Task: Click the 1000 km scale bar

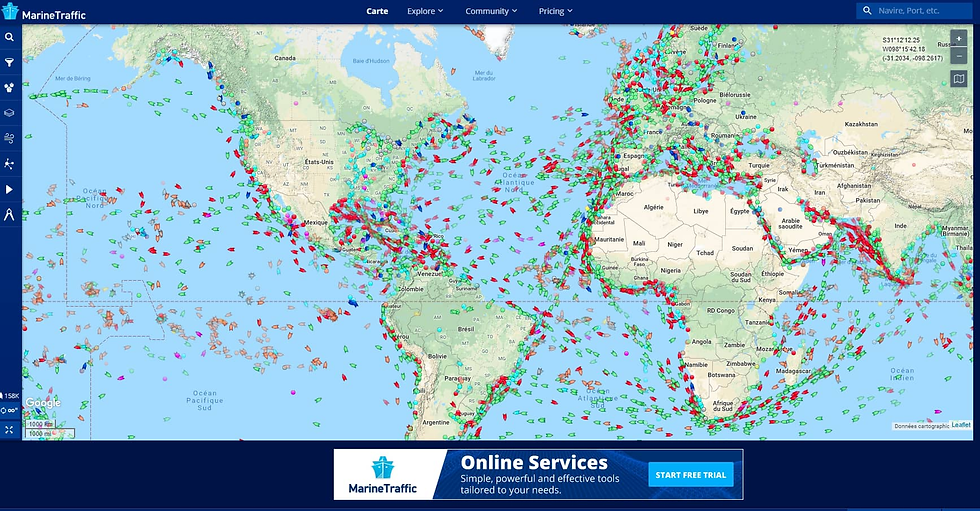Action: (x=41, y=424)
